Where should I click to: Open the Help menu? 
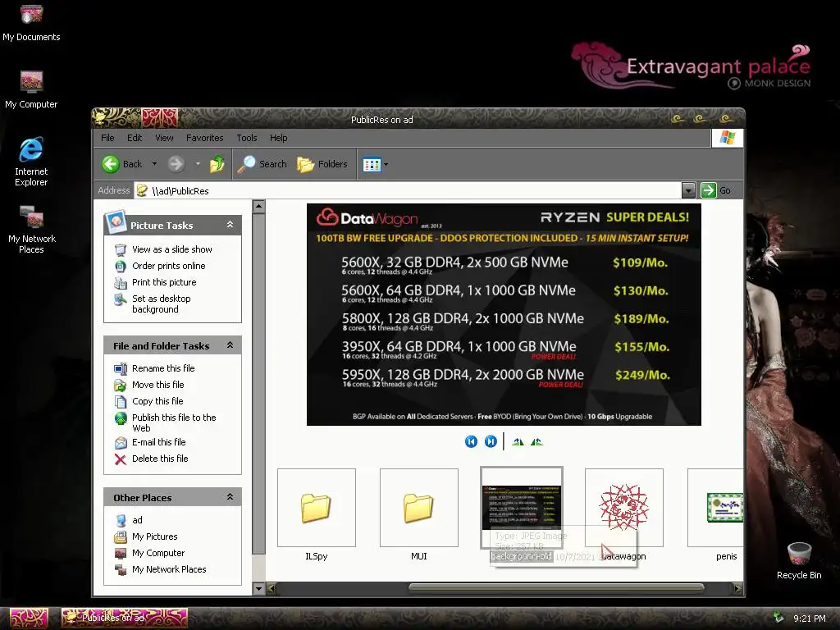point(279,138)
